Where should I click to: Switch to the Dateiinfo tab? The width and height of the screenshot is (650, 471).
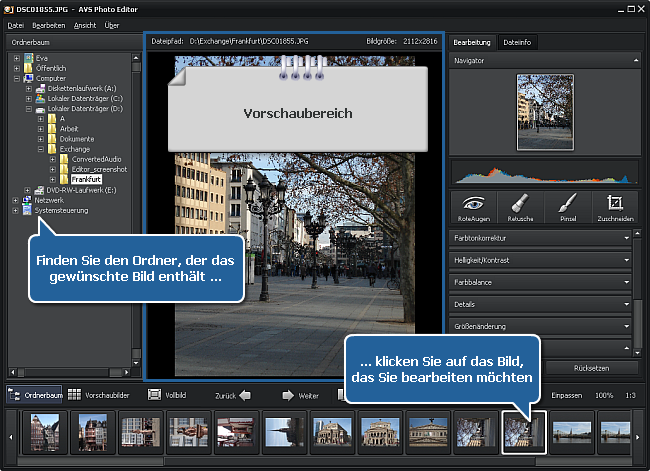pos(517,43)
